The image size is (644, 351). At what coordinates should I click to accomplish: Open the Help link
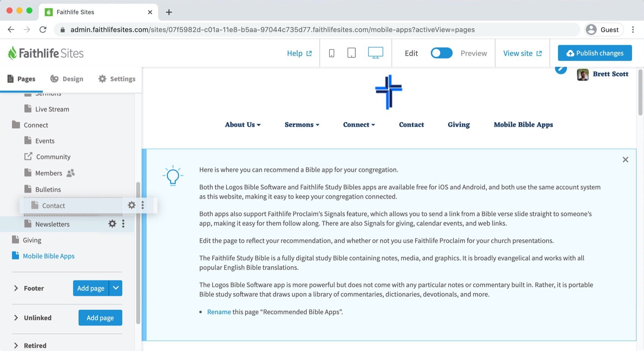[x=299, y=53]
